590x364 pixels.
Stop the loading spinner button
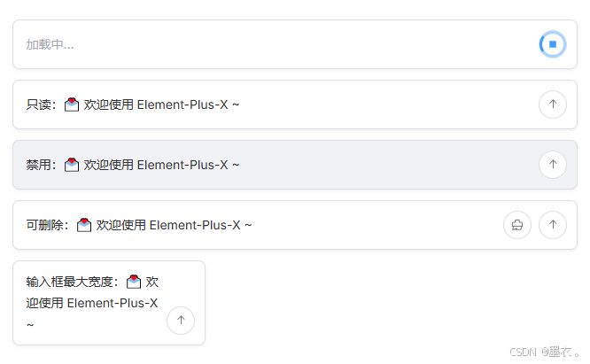coord(552,44)
